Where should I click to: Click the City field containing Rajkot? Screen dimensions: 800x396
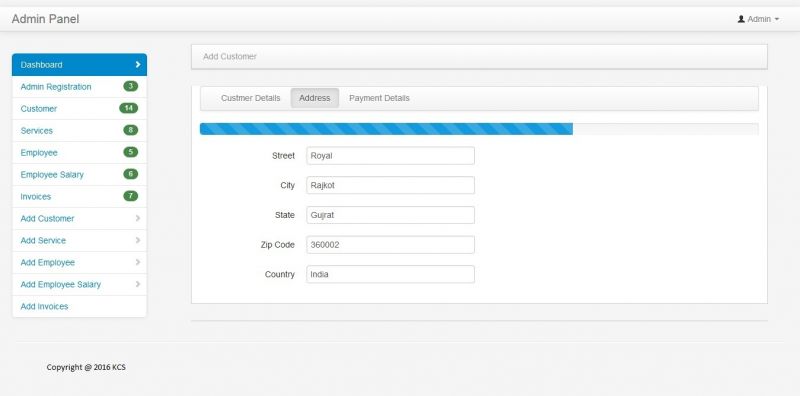tap(390, 185)
